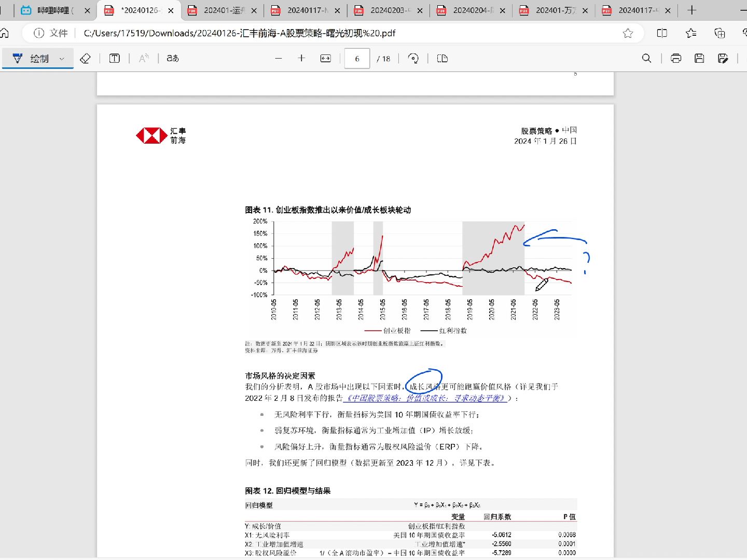Rotate the PDF page
Viewport: 747px width, 560px height.
click(x=413, y=59)
